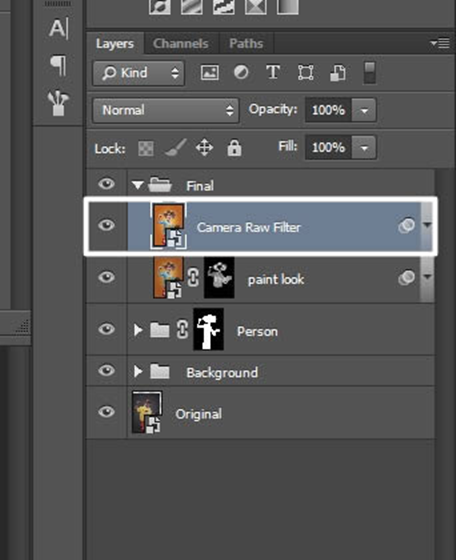The height and width of the screenshot is (560, 456).
Task: Select the Original layer thumbnail
Action: [x=147, y=412]
